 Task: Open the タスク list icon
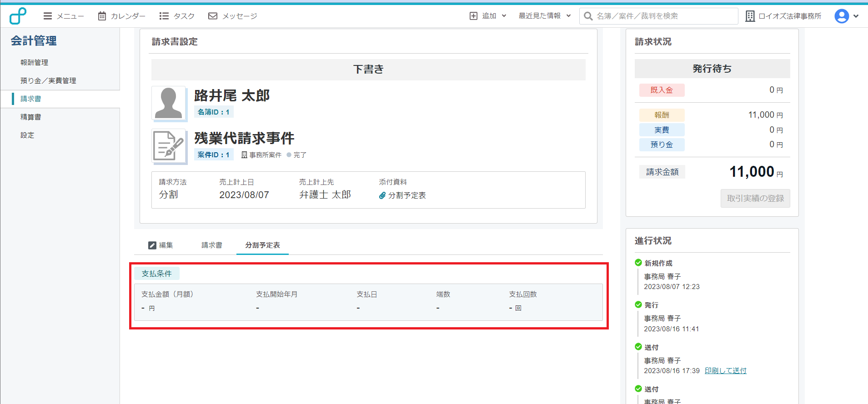[x=164, y=16]
